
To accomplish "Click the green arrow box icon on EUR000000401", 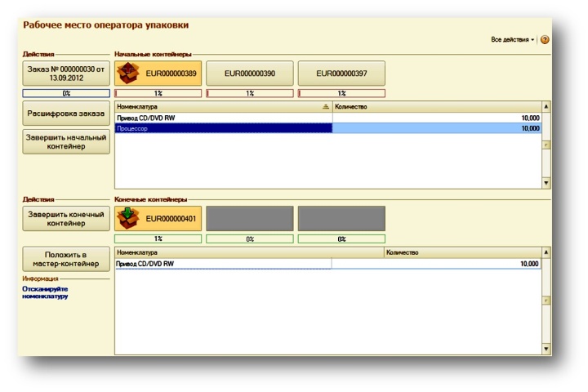I will [x=128, y=218].
